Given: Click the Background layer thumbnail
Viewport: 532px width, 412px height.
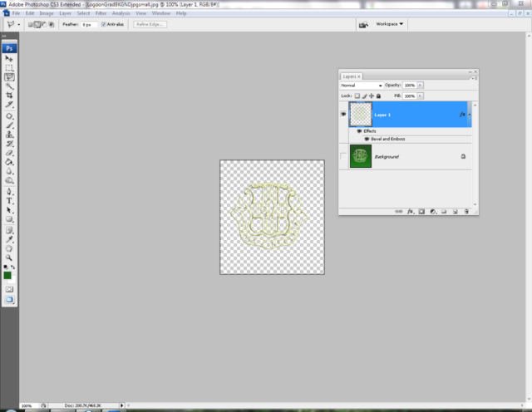Looking at the screenshot, I should click(x=361, y=156).
